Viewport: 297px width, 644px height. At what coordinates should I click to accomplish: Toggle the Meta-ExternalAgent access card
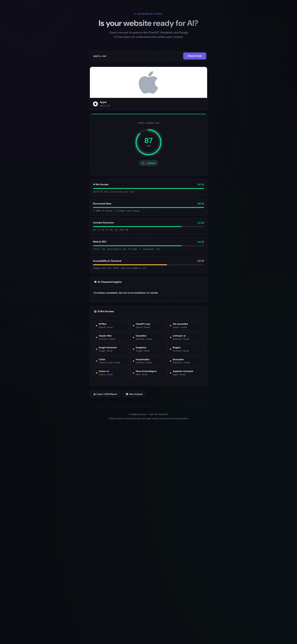coord(148,373)
